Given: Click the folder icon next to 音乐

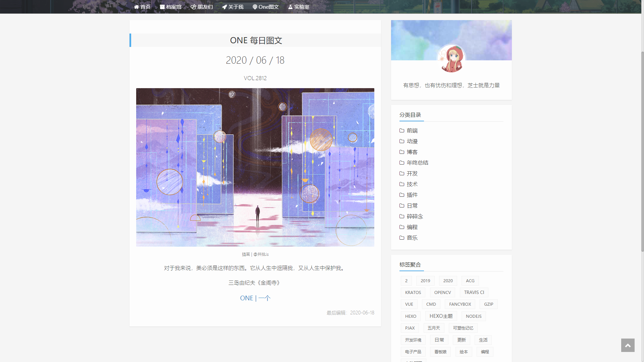Looking at the screenshot, I should click(401, 238).
